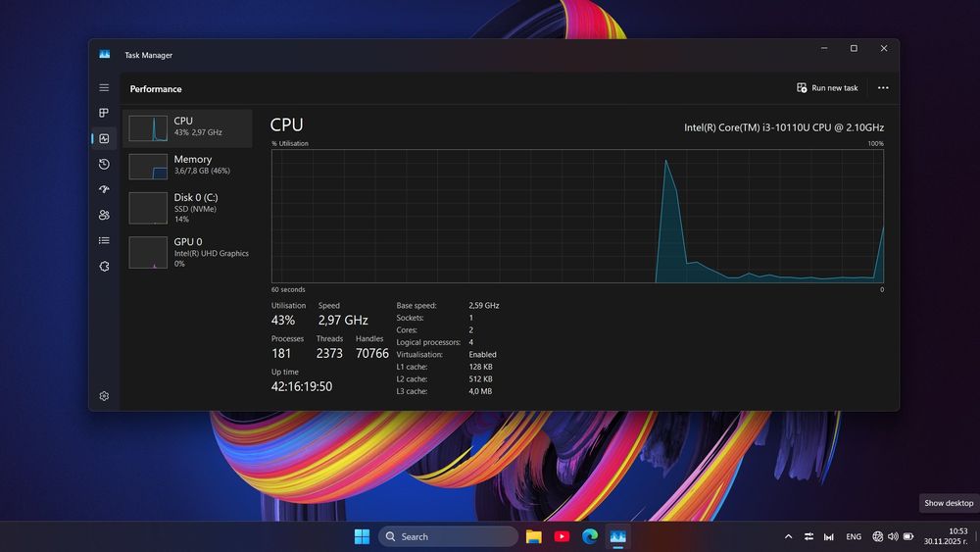Open the Processes page icon

tap(104, 113)
